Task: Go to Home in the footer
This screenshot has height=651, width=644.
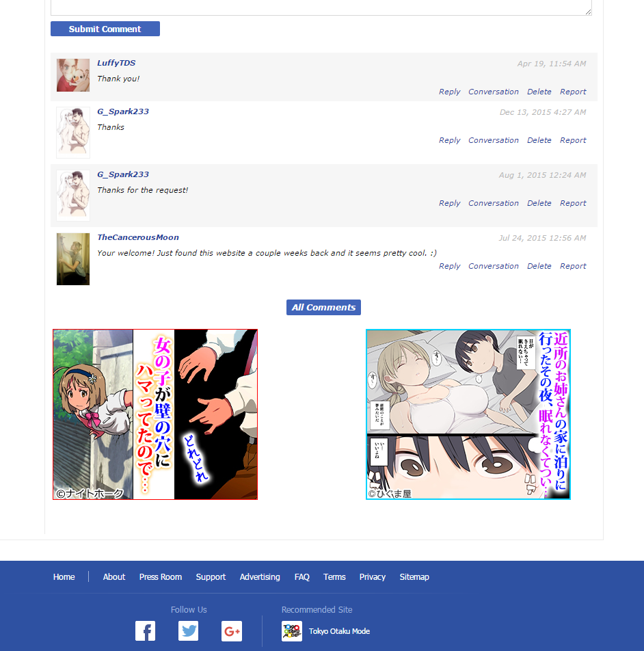Action: (x=64, y=576)
